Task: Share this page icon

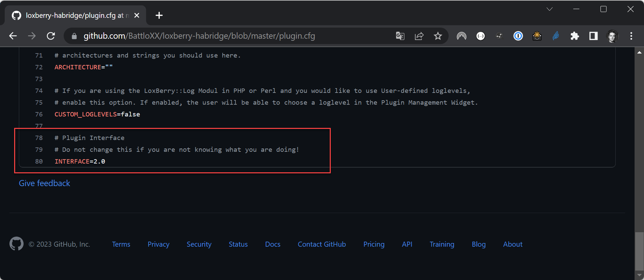Action: [419, 36]
